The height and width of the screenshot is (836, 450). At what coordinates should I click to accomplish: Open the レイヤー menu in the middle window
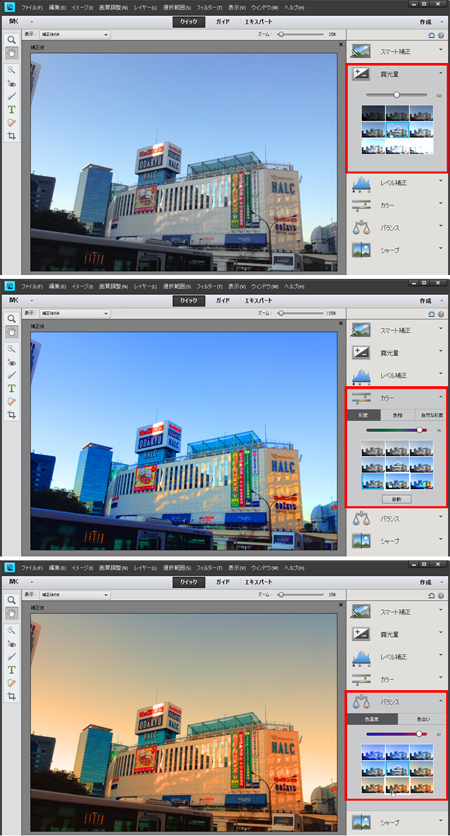145,287
